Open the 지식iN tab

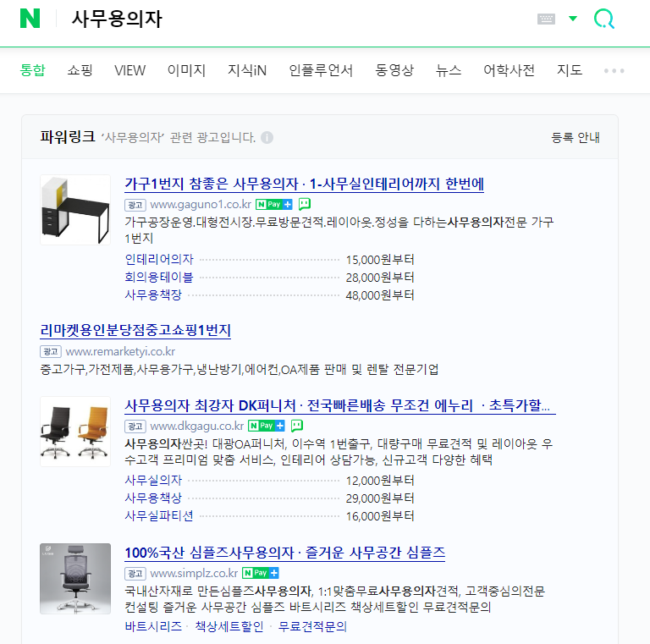(x=247, y=70)
